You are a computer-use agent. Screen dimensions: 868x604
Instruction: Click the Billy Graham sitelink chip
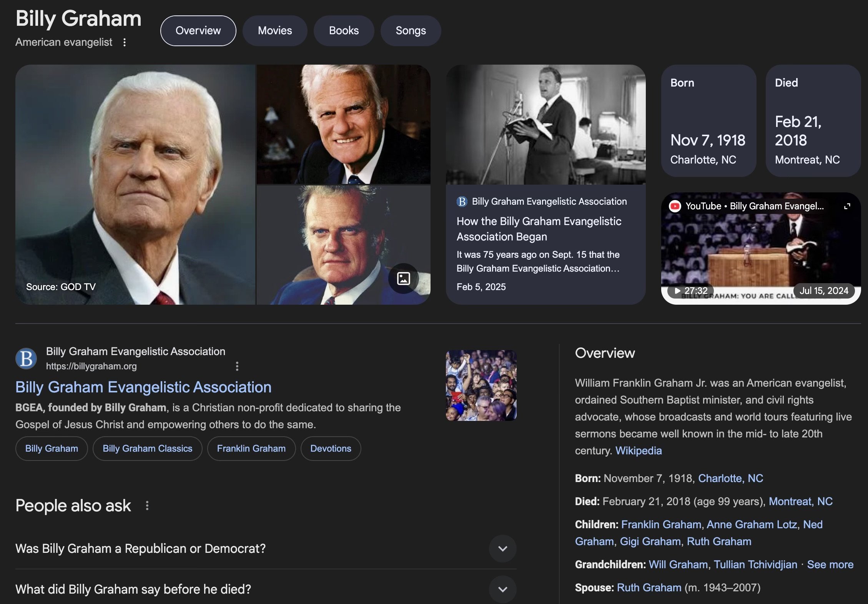point(52,449)
